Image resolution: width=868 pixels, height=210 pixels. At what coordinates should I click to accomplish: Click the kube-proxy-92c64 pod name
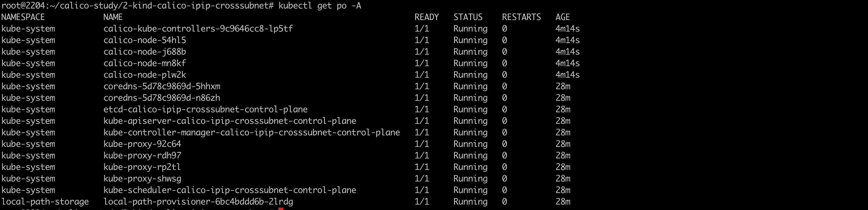click(x=142, y=144)
